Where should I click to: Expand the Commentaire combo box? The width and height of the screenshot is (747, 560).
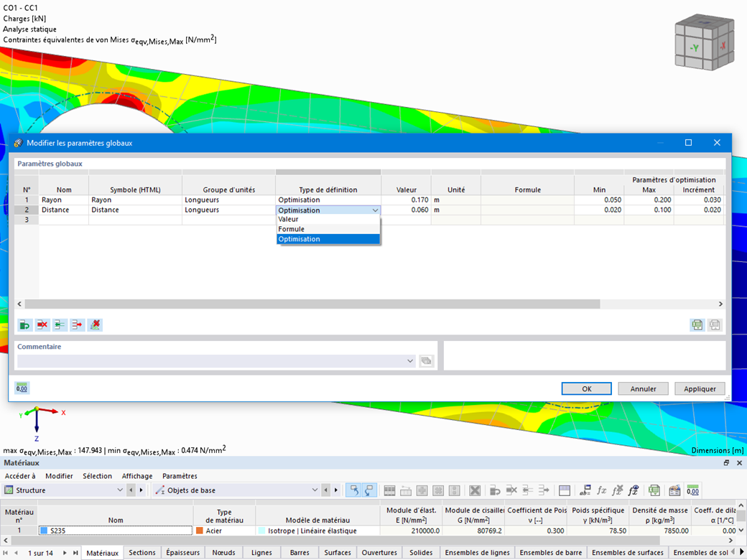coord(409,361)
